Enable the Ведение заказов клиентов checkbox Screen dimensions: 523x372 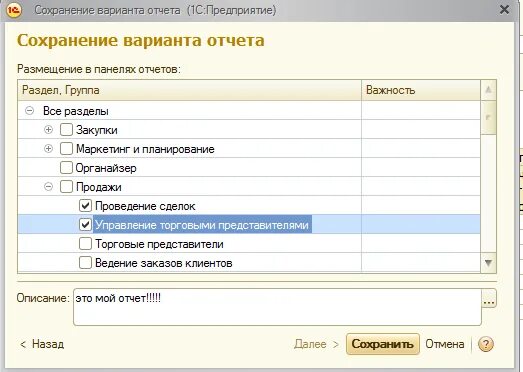pyautogui.click(x=85, y=263)
